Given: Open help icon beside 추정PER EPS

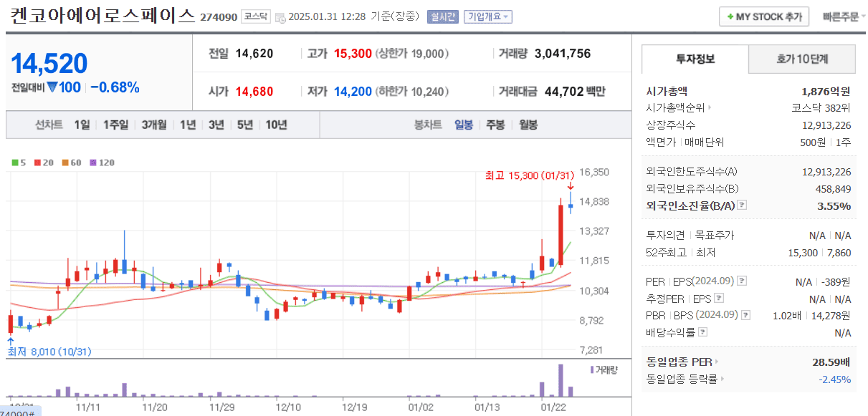Looking at the screenshot, I should click(719, 299).
